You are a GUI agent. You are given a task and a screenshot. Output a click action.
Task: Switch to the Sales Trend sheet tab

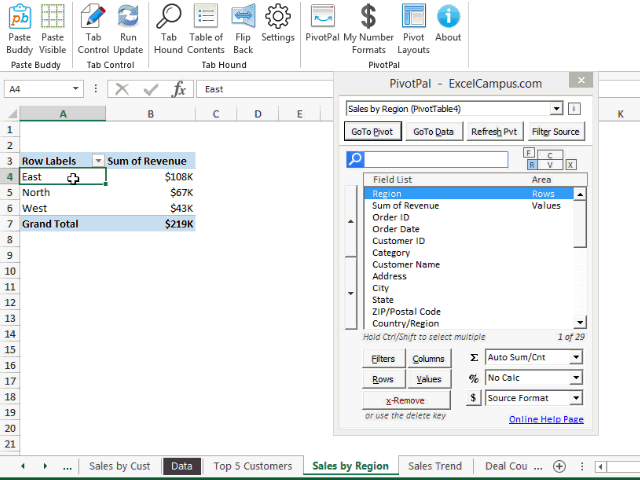coord(435,466)
